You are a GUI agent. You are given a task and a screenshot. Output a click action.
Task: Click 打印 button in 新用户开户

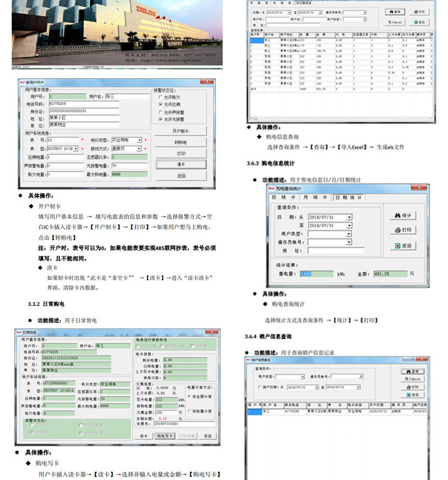tap(180, 153)
